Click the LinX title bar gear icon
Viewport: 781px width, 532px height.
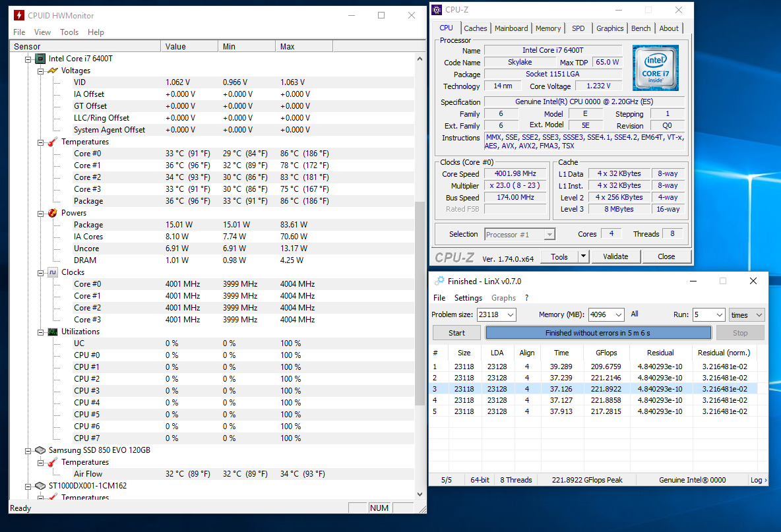tap(439, 281)
